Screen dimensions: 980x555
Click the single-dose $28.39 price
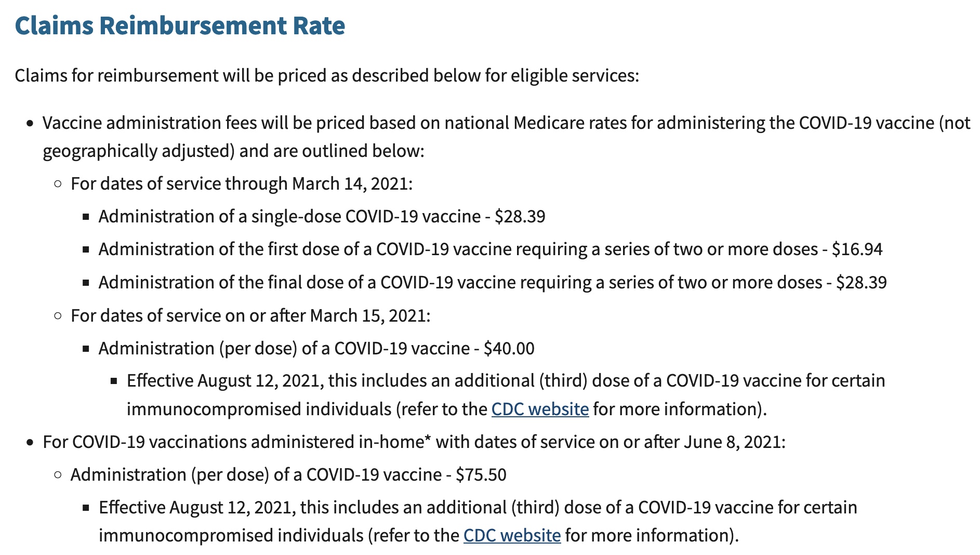[x=520, y=216]
